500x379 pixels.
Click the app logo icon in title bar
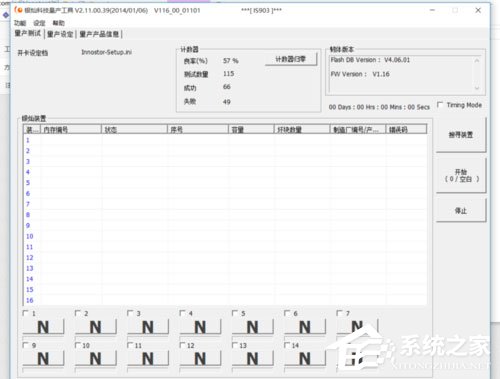coord(18,10)
